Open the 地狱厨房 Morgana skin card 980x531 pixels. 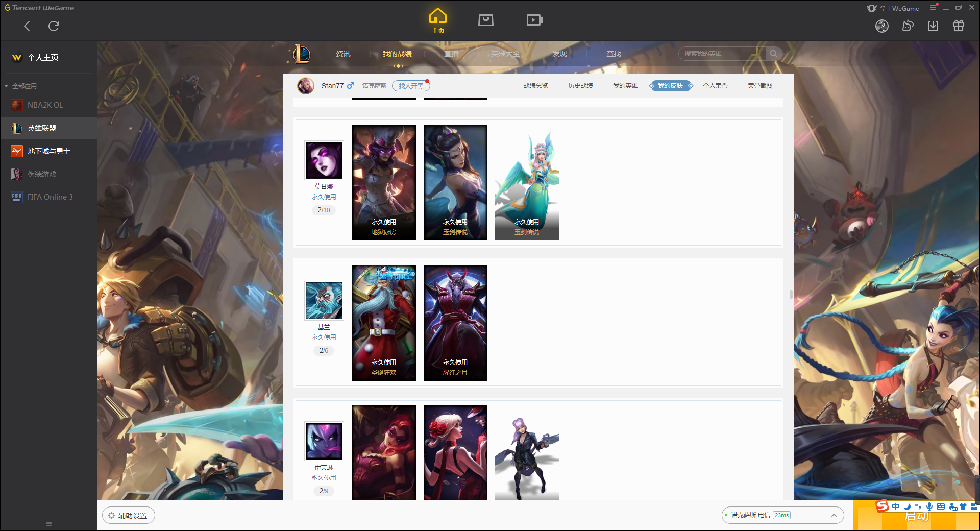(384, 182)
